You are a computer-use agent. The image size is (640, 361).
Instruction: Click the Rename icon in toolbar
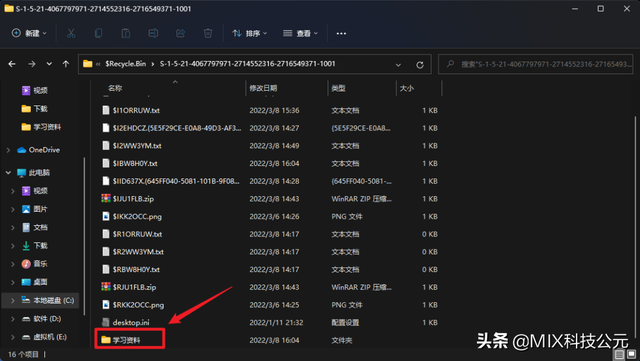[x=153, y=33]
